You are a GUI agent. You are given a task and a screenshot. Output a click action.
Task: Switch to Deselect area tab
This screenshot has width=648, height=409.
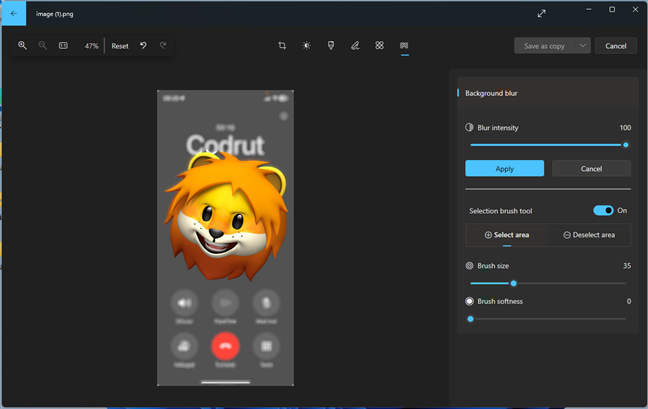click(589, 235)
